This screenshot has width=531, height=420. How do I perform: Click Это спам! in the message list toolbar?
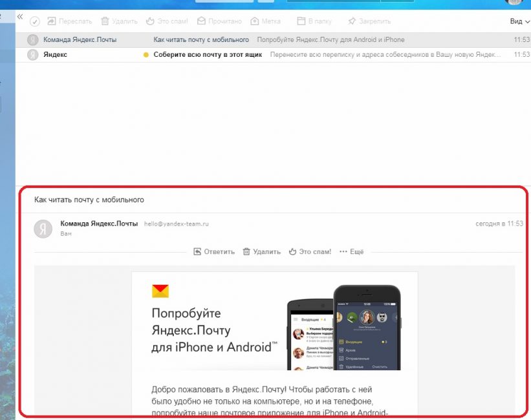coord(167,21)
